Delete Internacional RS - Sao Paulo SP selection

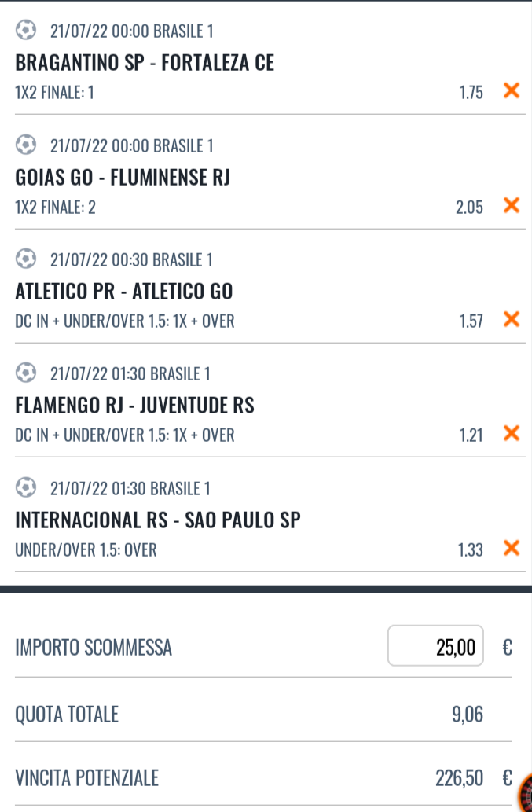tap(512, 547)
